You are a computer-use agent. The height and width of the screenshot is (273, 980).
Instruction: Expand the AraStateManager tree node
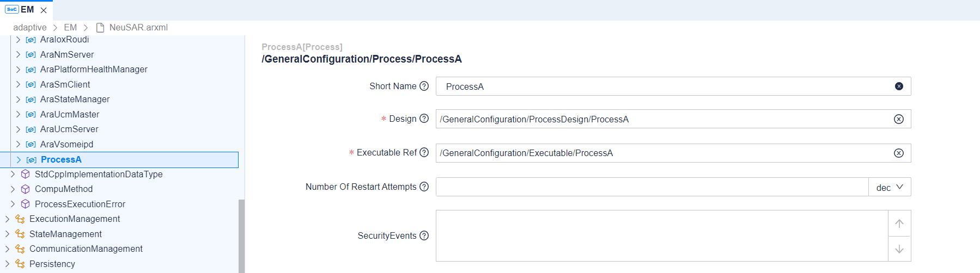click(18, 100)
